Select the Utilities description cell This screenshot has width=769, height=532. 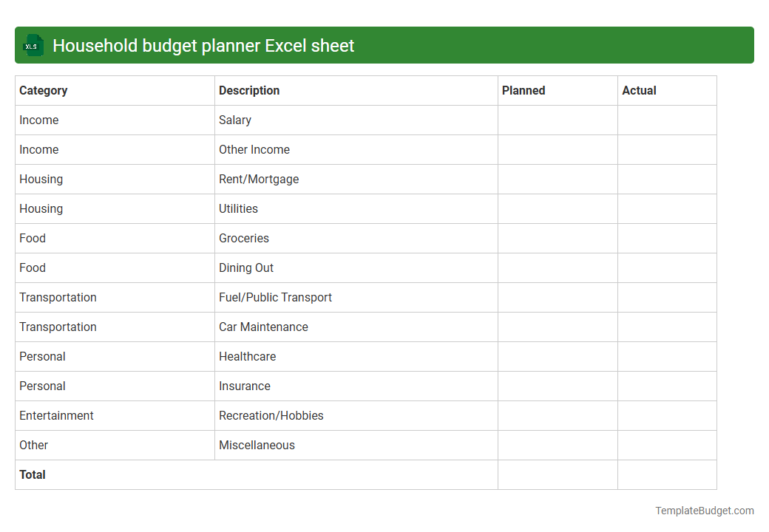238,208
